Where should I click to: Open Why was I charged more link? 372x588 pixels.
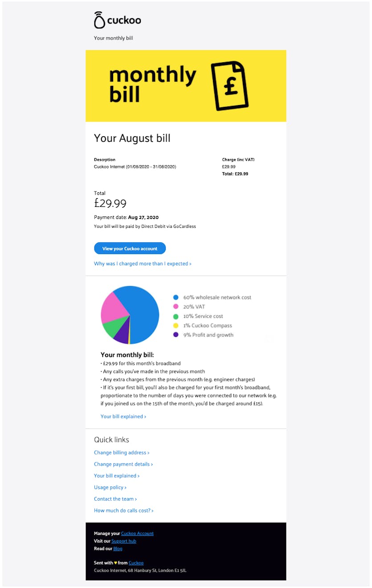(143, 264)
